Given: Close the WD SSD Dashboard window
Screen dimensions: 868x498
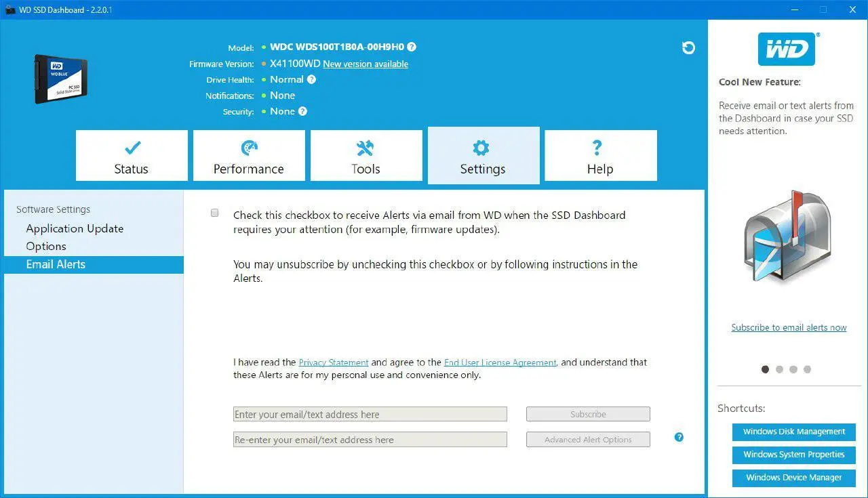Looking at the screenshot, I should point(852,9).
